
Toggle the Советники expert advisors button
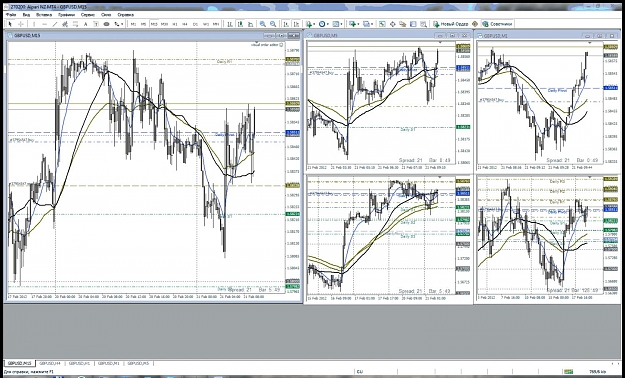(497, 24)
